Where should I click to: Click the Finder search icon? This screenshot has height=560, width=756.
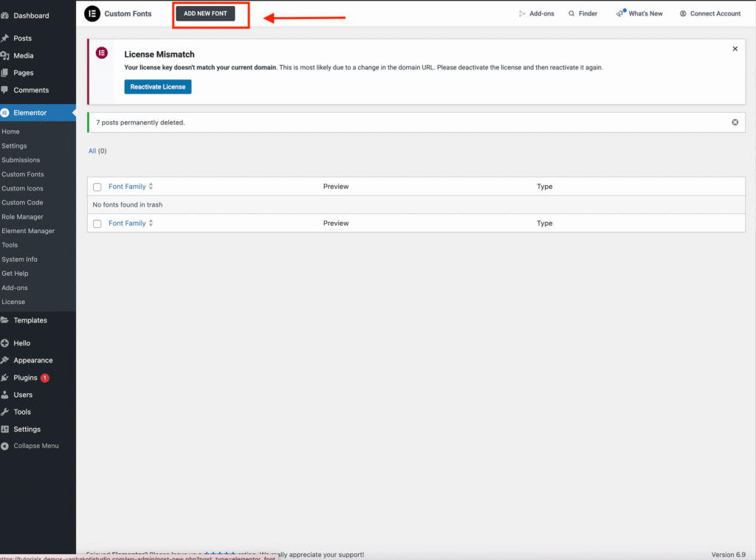pyautogui.click(x=571, y=13)
